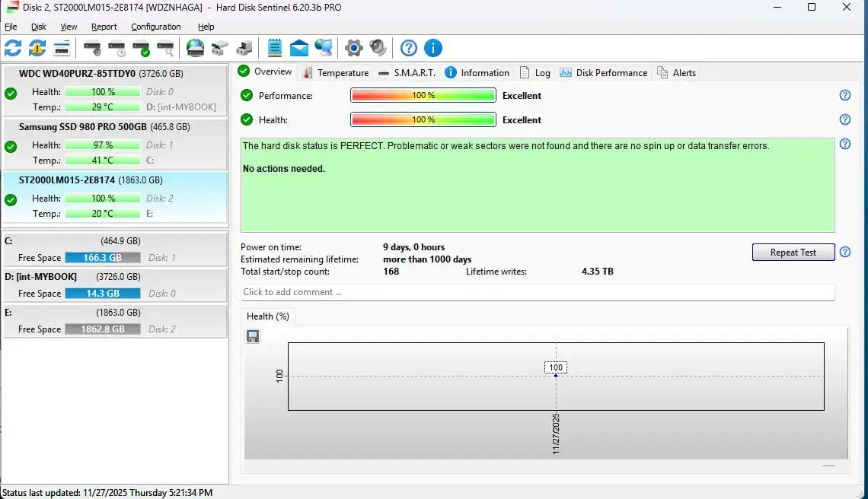Open the Configuration menu
The image size is (868, 499).
click(x=156, y=27)
